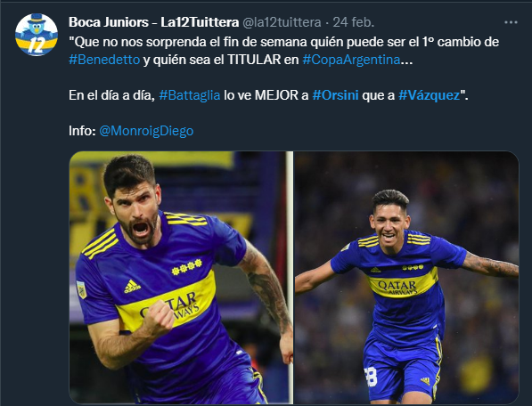Open the 24 feb. tweet timestamp
532x406 pixels.
353,22
